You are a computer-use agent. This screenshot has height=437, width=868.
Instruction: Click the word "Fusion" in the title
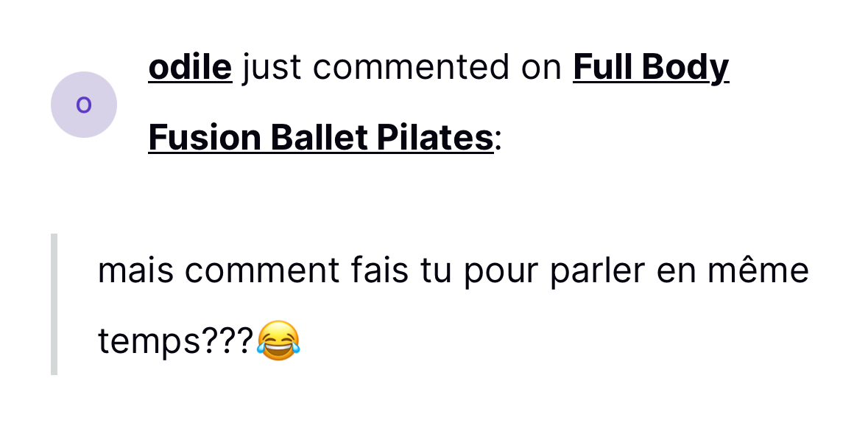(x=205, y=137)
